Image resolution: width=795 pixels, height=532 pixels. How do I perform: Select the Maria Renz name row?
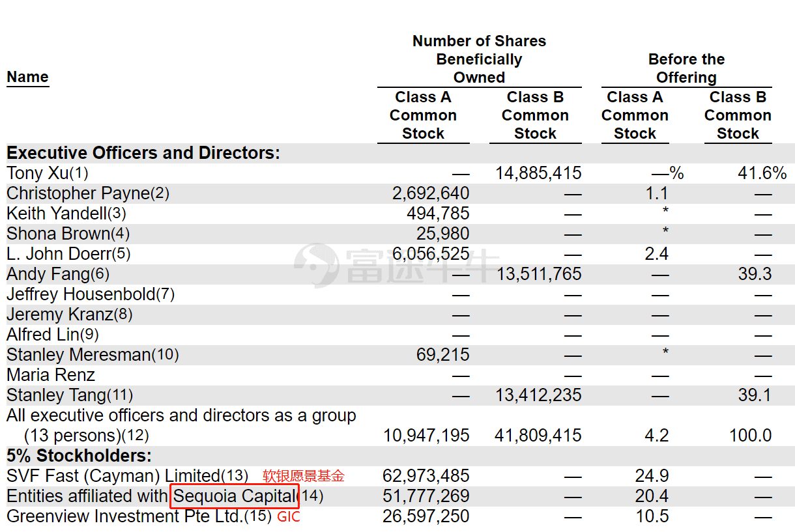click(51, 375)
